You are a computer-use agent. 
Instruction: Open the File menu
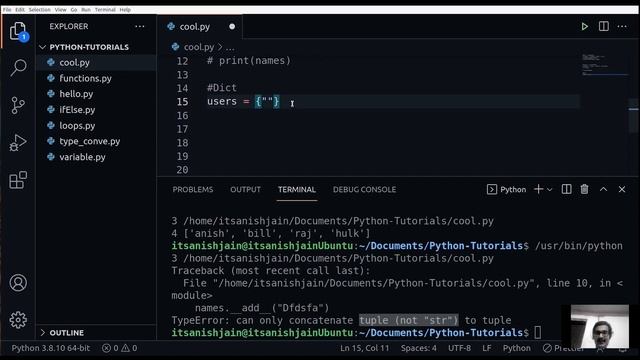tap(7, 9)
